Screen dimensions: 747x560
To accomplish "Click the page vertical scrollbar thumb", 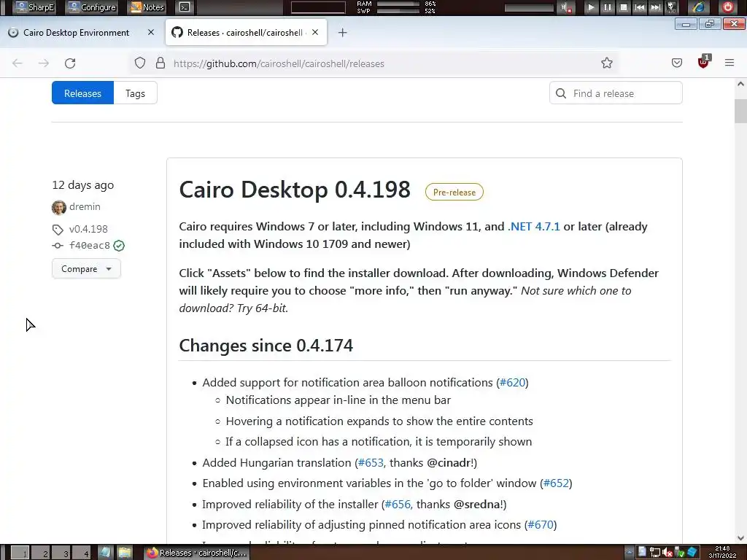I will tap(740, 111).
